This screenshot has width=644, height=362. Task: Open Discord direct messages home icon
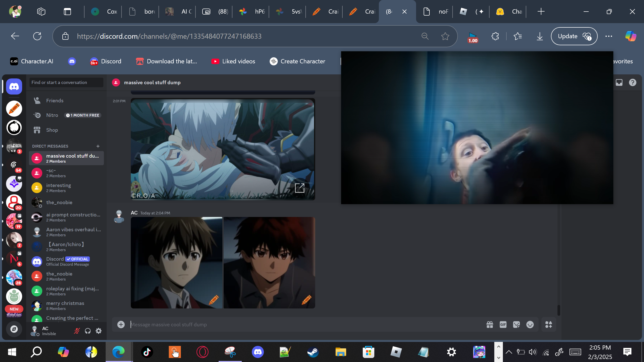pos(14,86)
